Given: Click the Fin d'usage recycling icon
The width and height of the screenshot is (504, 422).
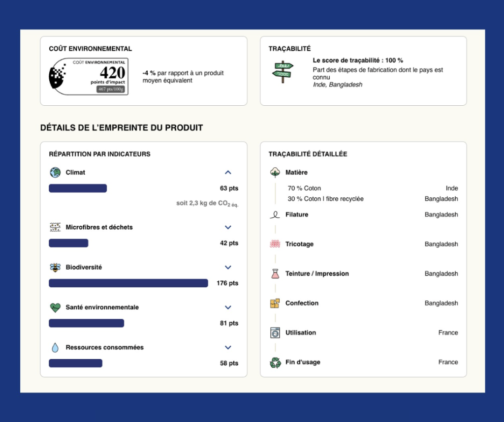Looking at the screenshot, I should coord(275,362).
